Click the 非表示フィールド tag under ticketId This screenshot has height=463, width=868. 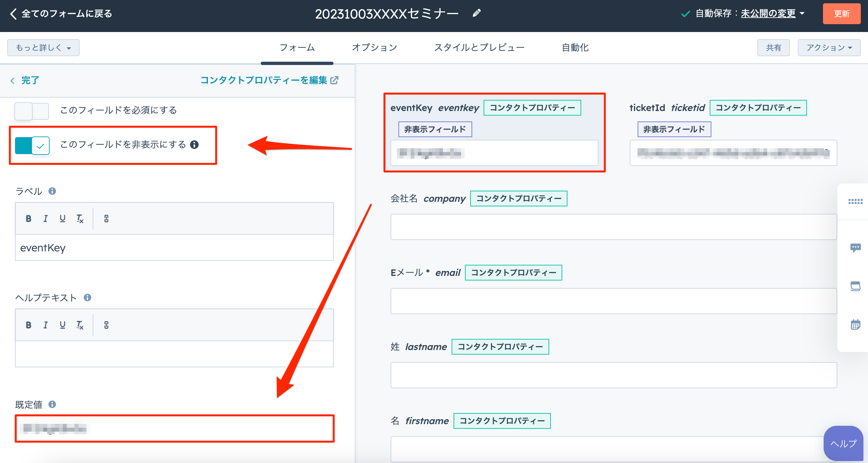(x=674, y=129)
